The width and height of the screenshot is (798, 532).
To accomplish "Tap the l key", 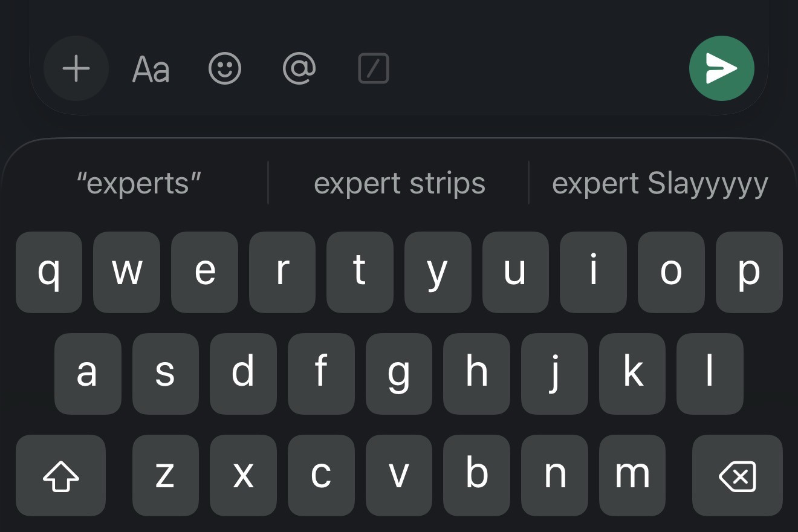I will (710, 374).
